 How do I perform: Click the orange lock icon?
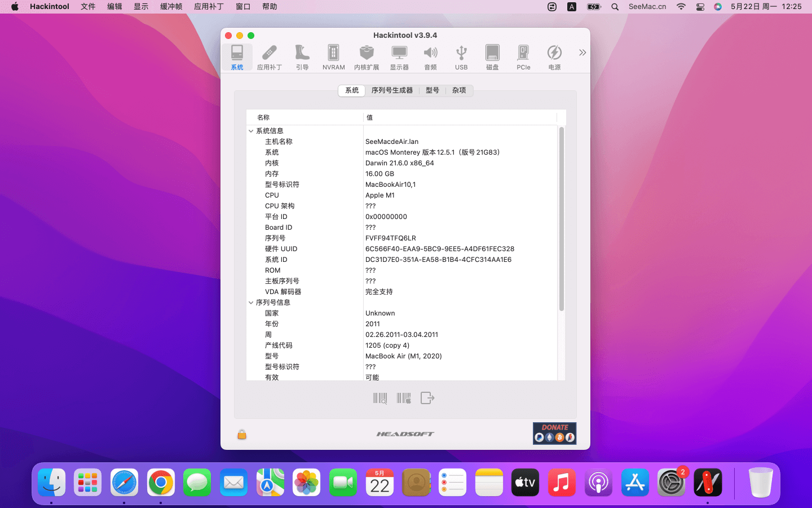point(242,434)
